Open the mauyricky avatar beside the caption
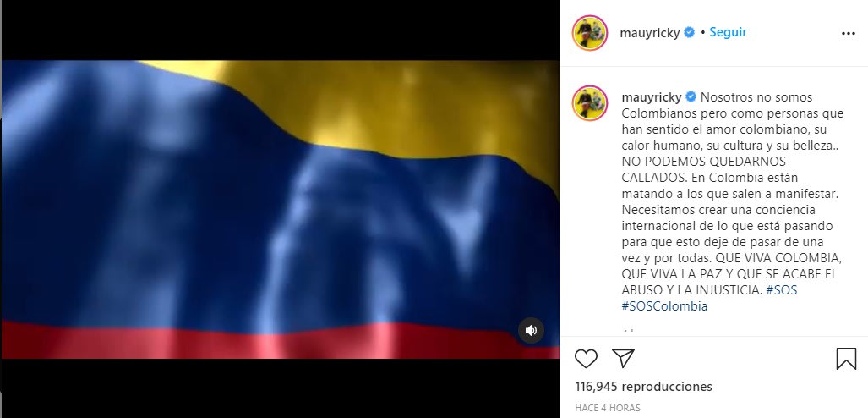 click(x=590, y=103)
